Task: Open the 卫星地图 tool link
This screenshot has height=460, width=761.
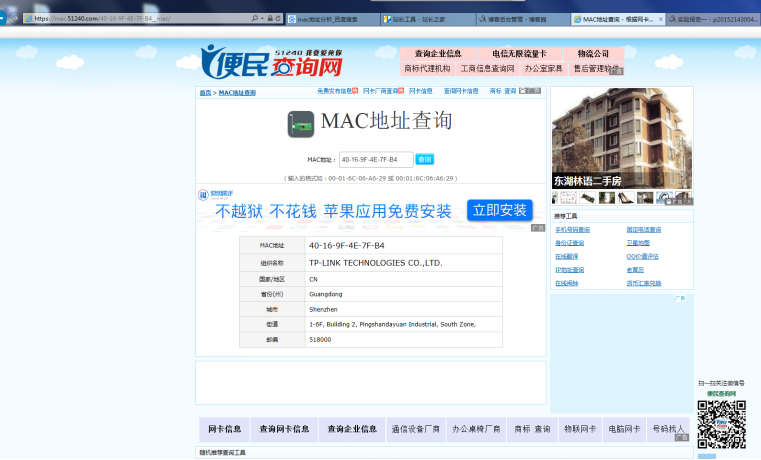Action: 638,243
